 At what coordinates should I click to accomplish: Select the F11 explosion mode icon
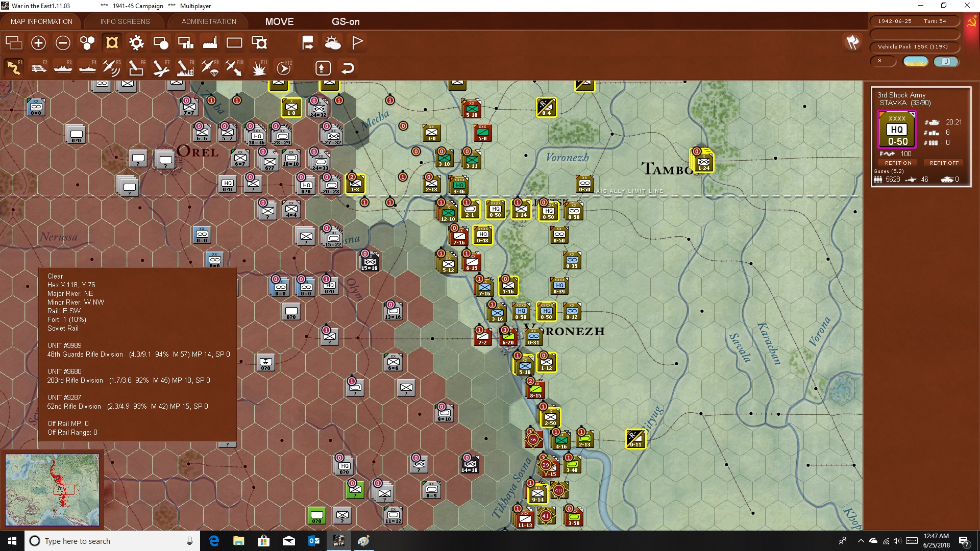tap(259, 67)
